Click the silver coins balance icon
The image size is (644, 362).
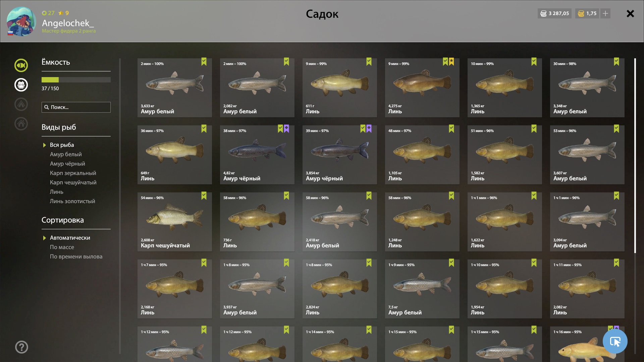[543, 13]
